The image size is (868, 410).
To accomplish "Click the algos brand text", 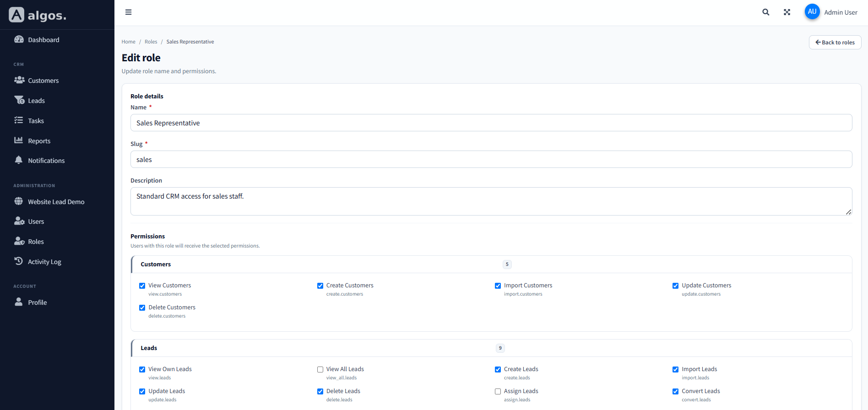I will 47,16.
